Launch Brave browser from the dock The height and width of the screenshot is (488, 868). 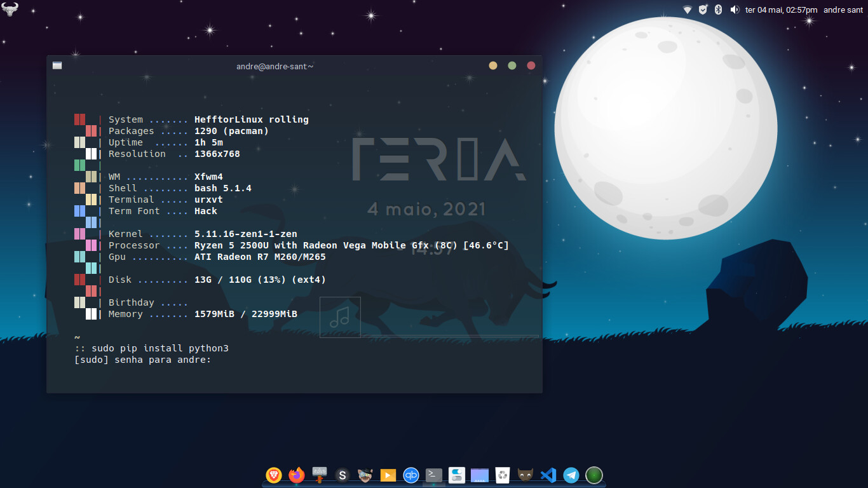click(274, 475)
